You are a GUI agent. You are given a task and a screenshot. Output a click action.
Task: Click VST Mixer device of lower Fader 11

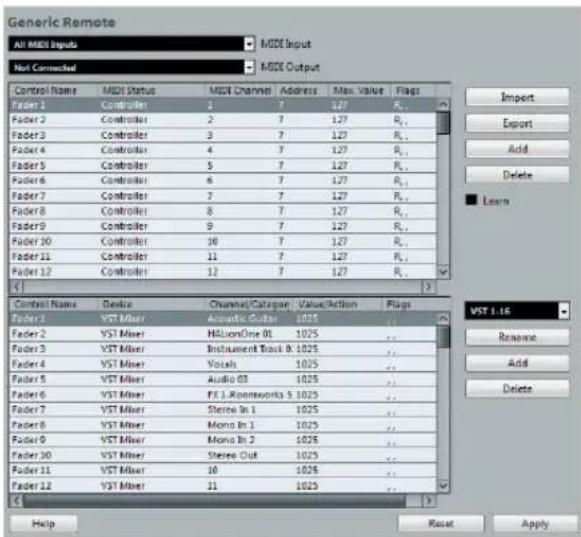152,470
